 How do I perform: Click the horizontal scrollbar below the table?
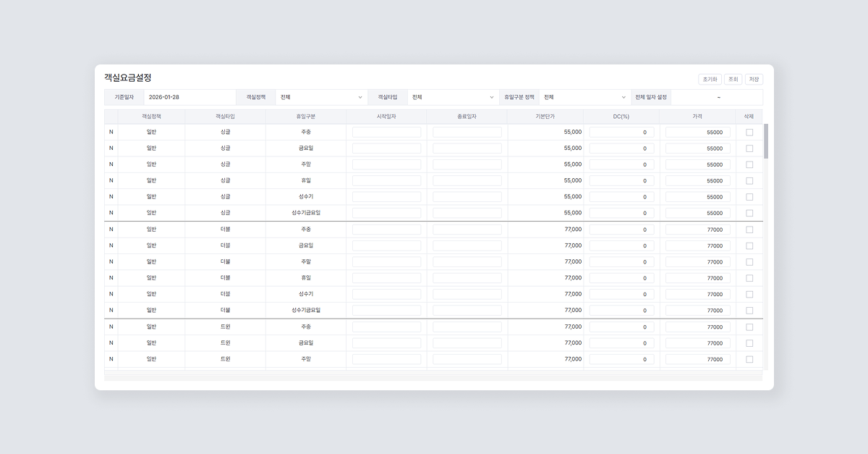[433, 377]
